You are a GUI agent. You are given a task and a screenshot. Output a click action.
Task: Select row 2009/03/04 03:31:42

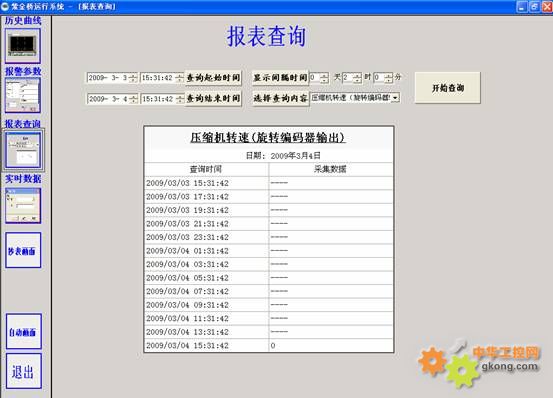[269, 264]
